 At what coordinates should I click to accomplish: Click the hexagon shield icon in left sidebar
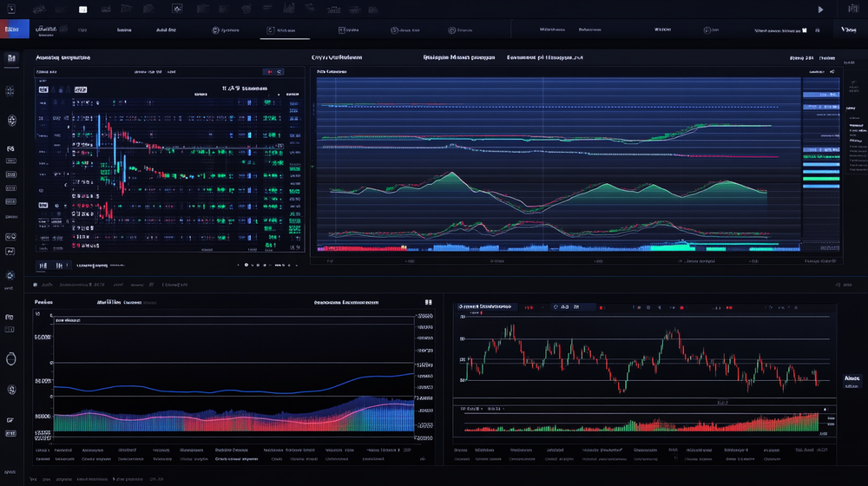tap(11, 120)
